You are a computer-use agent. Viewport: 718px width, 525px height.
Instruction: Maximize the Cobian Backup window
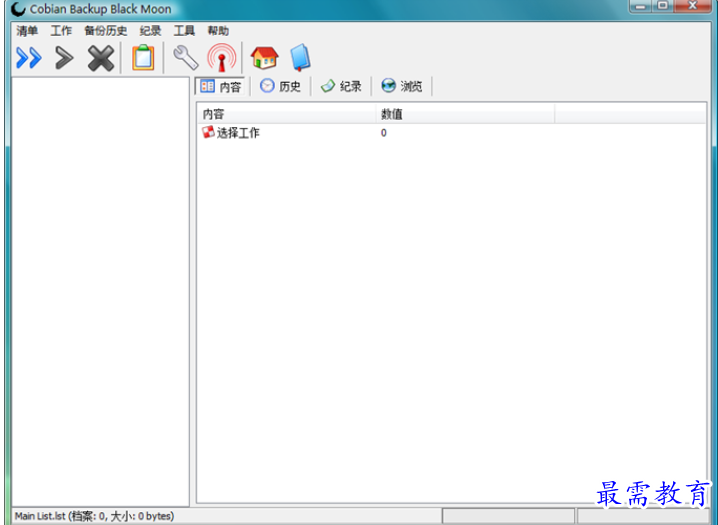pyautogui.click(x=662, y=6)
